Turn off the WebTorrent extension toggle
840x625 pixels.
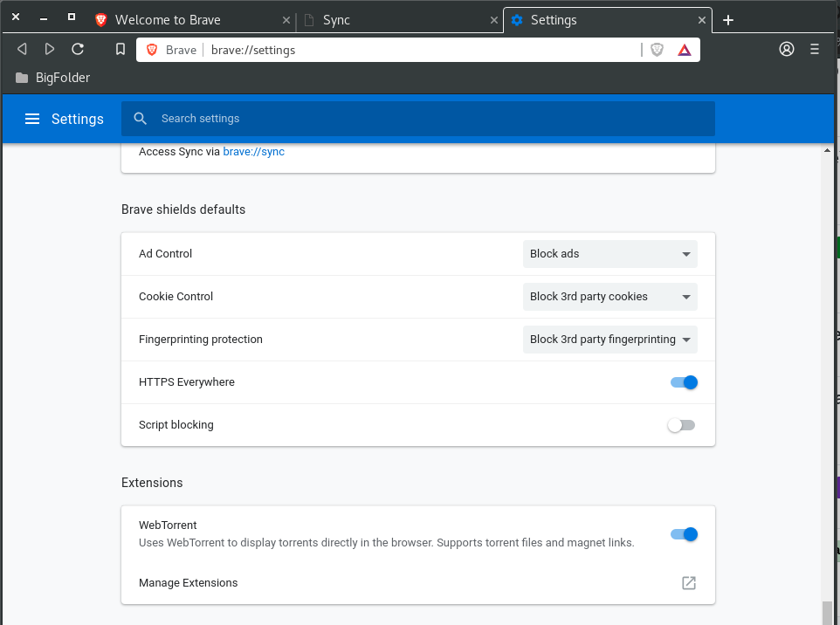[684, 534]
